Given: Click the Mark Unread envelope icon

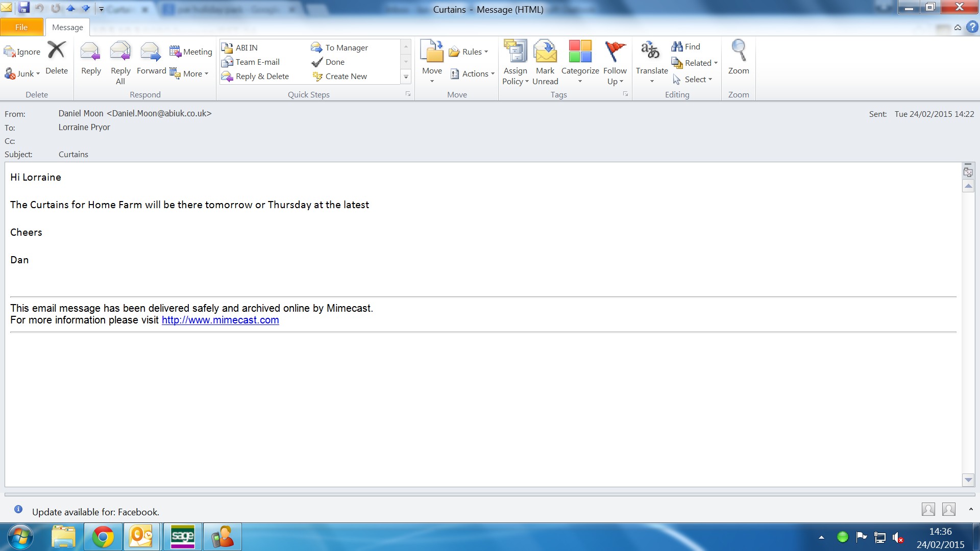Looking at the screenshot, I should coord(545,52).
